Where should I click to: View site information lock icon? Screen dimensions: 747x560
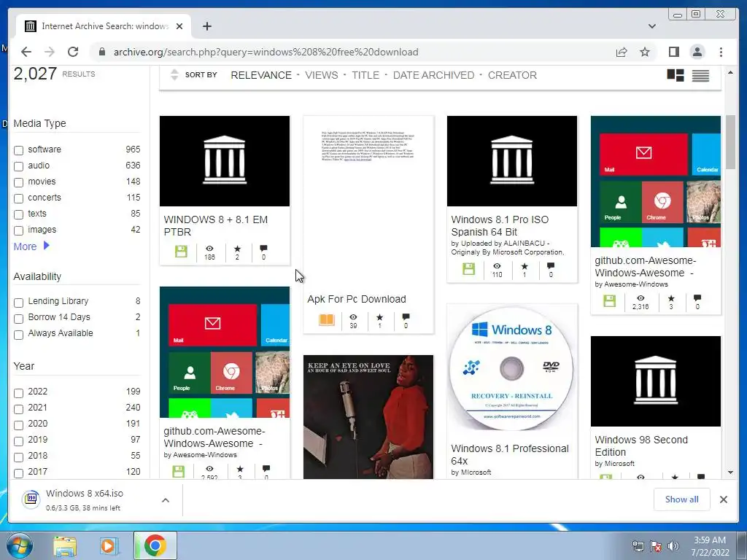pos(101,52)
